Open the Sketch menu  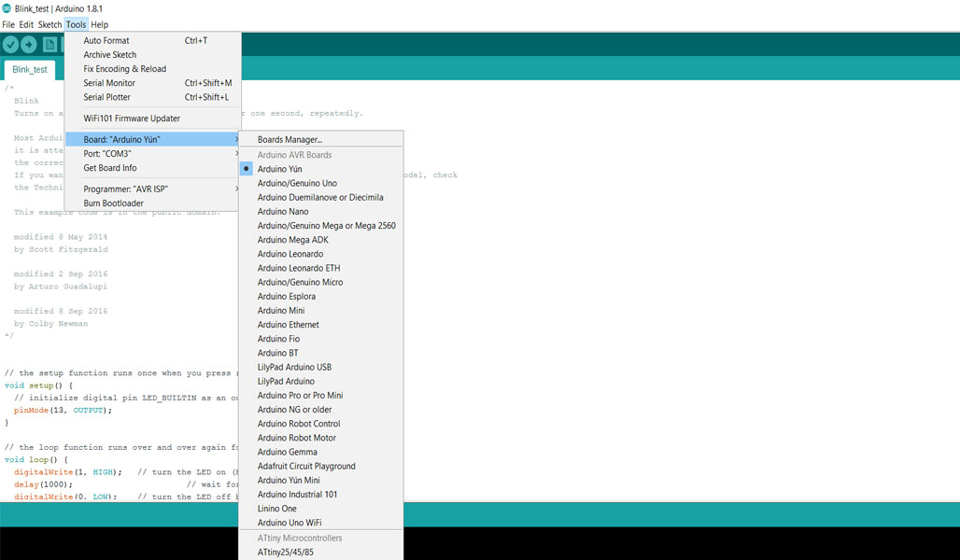pyautogui.click(x=49, y=24)
